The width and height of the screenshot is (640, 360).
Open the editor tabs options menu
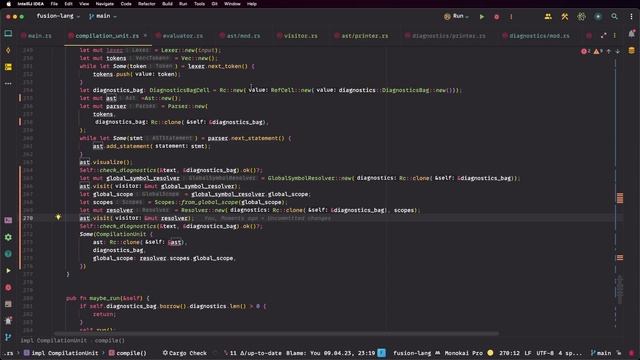pyautogui.click(x=615, y=36)
